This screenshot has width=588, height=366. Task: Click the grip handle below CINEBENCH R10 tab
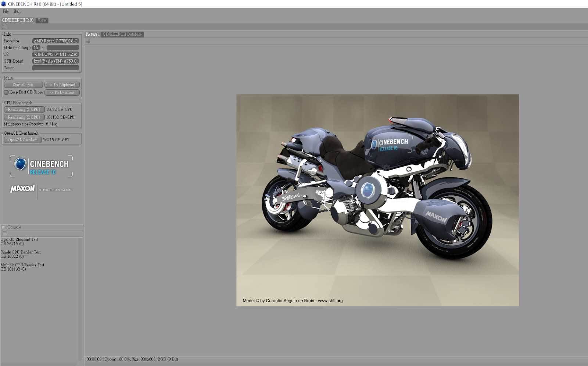4,27
